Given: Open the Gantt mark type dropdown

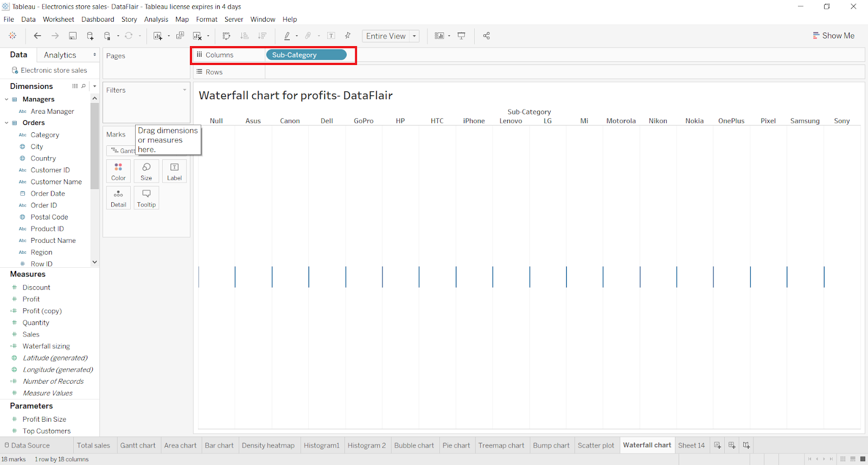Looking at the screenshot, I should tap(121, 151).
